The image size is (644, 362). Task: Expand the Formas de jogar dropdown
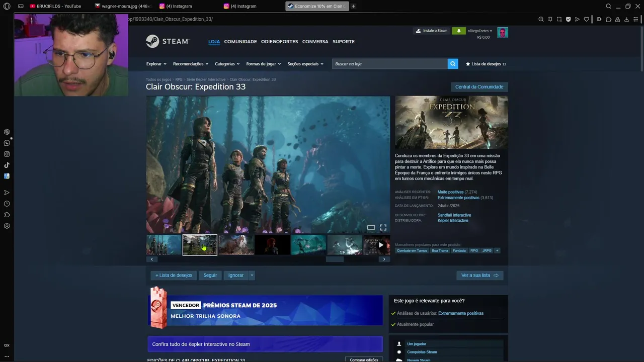click(263, 64)
